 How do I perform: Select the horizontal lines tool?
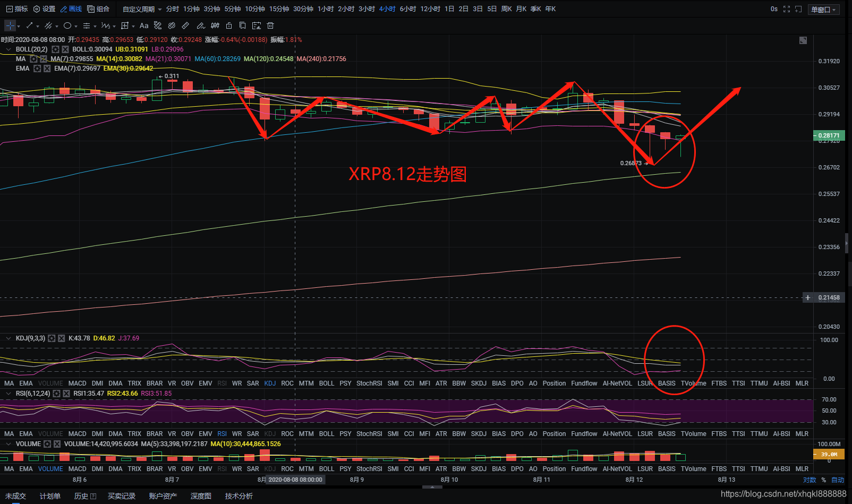pyautogui.click(x=87, y=25)
